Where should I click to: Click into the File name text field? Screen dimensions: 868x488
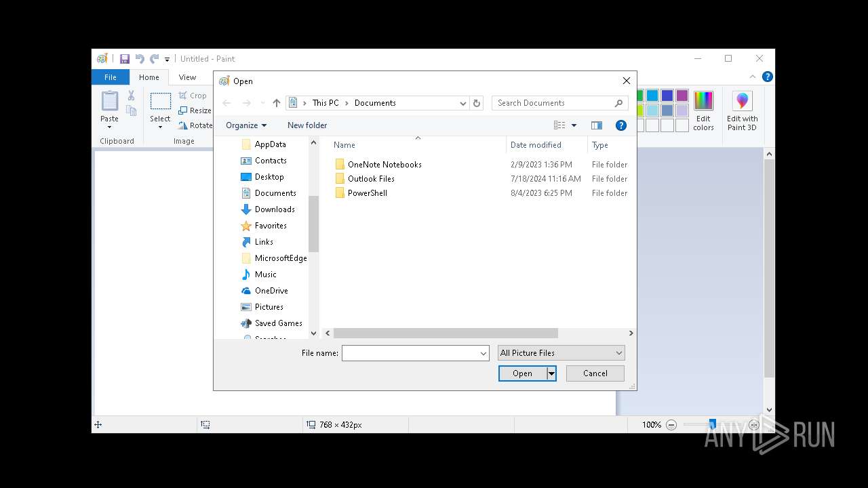410,353
